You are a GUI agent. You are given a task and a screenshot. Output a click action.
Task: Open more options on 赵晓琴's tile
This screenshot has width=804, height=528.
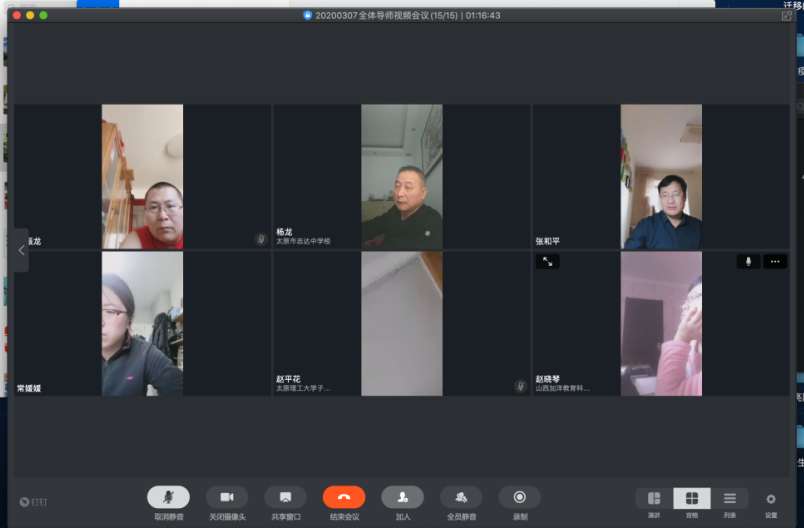point(775,261)
